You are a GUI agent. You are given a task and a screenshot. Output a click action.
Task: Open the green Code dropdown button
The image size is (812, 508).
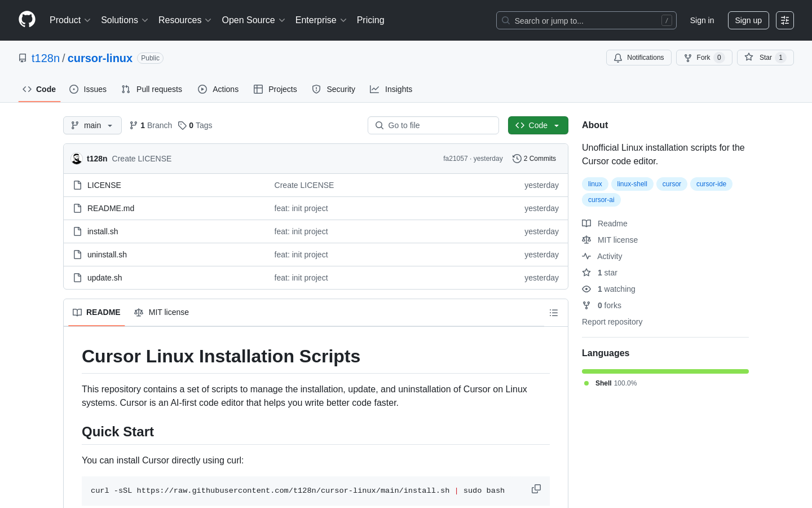click(x=538, y=125)
